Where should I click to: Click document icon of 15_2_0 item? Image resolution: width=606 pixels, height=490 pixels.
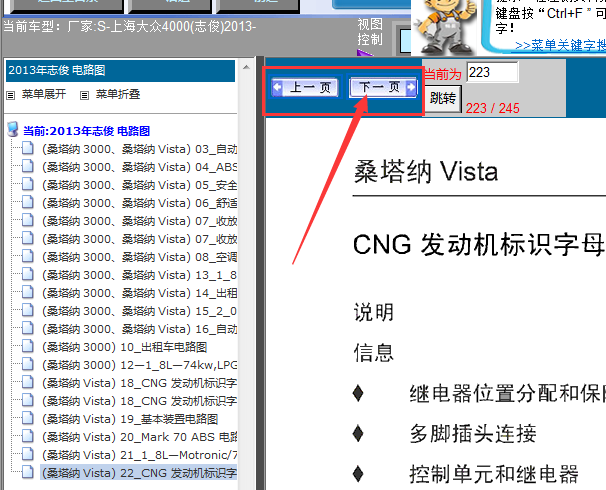click(x=27, y=310)
